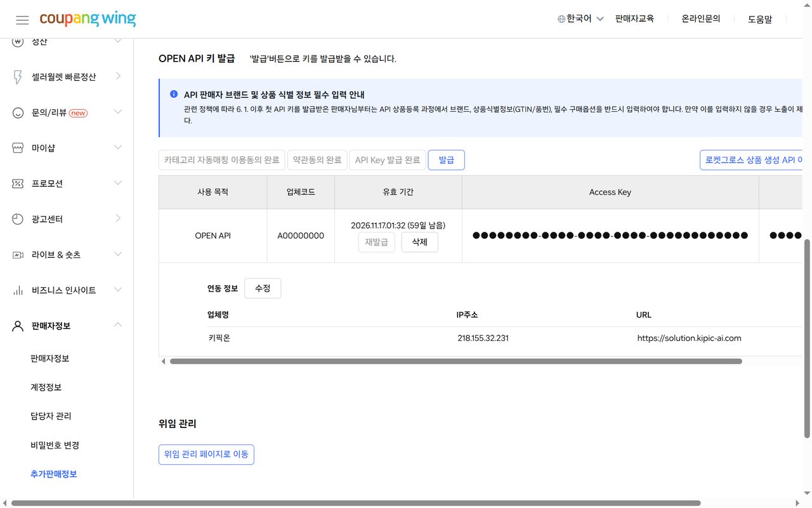Click the 재발급 button
Image resolution: width=812 pixels, height=508 pixels.
(377, 242)
